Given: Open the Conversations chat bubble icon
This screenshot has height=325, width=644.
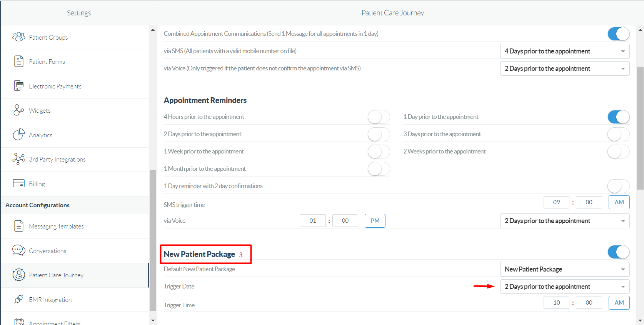Looking at the screenshot, I should tap(18, 250).
